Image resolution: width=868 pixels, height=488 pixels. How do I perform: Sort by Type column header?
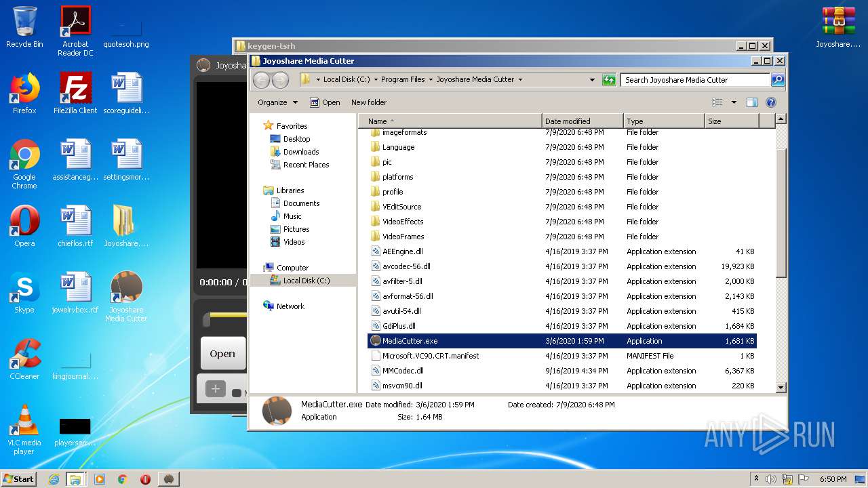pos(664,121)
